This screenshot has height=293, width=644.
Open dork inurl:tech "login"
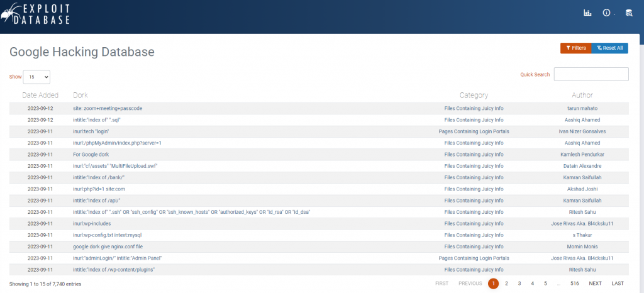click(91, 131)
